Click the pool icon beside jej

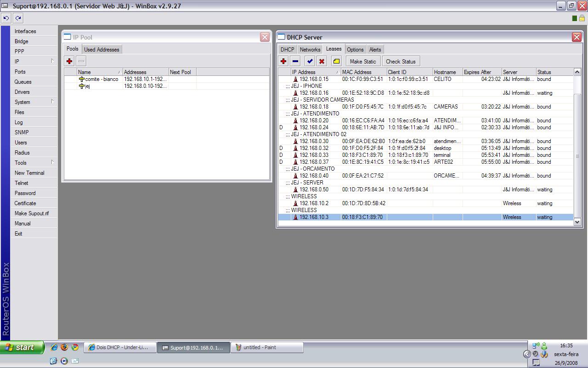[x=82, y=86]
